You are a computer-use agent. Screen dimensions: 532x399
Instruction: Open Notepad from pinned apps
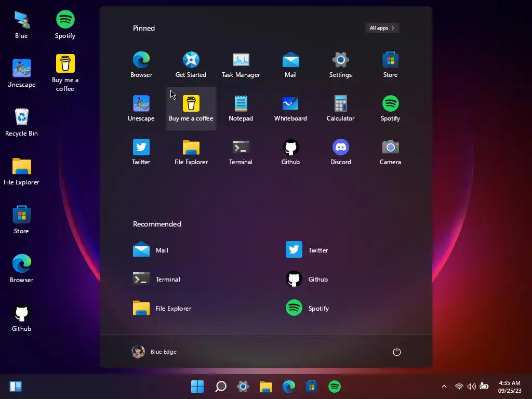point(241,109)
